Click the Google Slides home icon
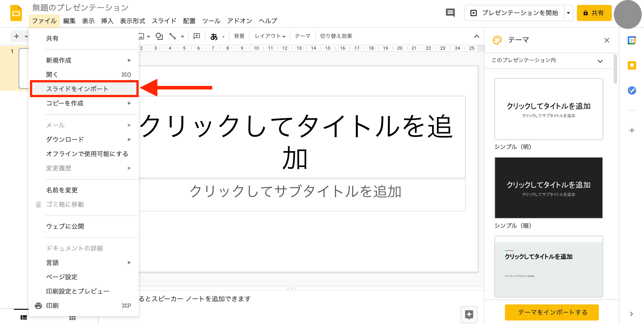The width and height of the screenshot is (644, 325). [x=16, y=13]
